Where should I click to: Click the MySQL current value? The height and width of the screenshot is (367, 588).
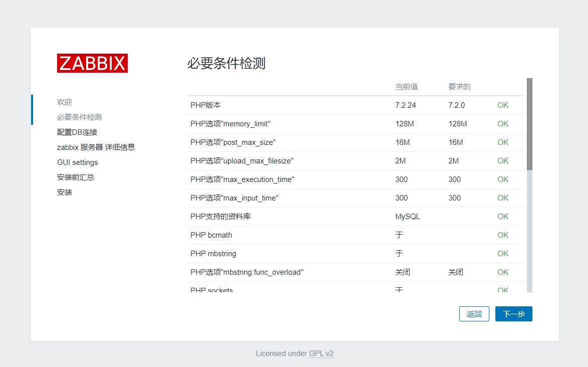[407, 217]
